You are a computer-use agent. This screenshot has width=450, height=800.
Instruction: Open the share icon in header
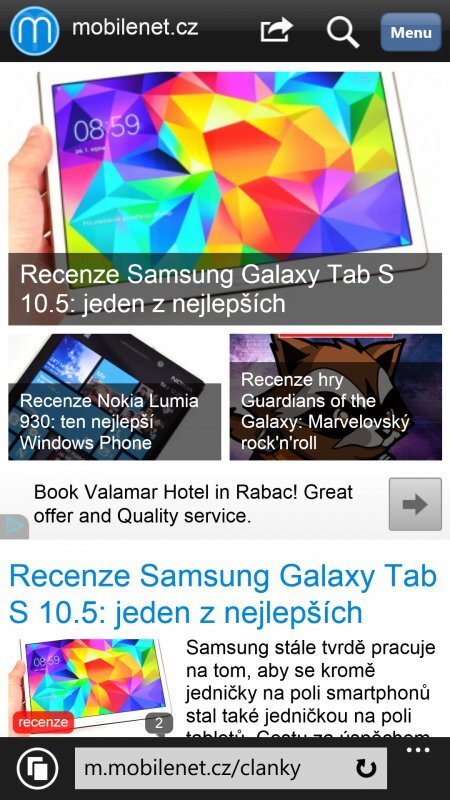click(x=276, y=30)
